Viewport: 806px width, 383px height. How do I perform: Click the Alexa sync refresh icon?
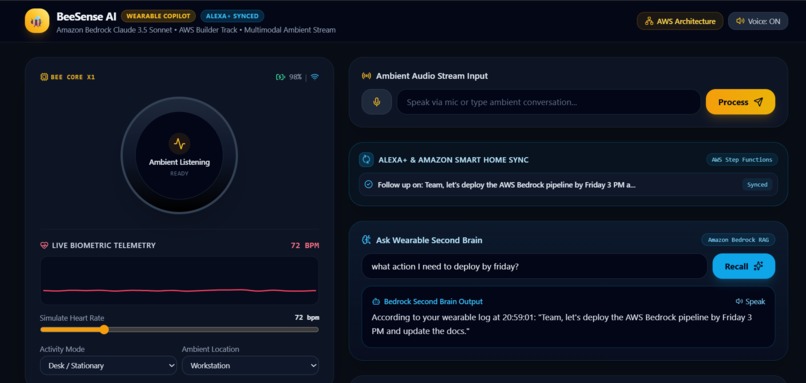pos(366,160)
